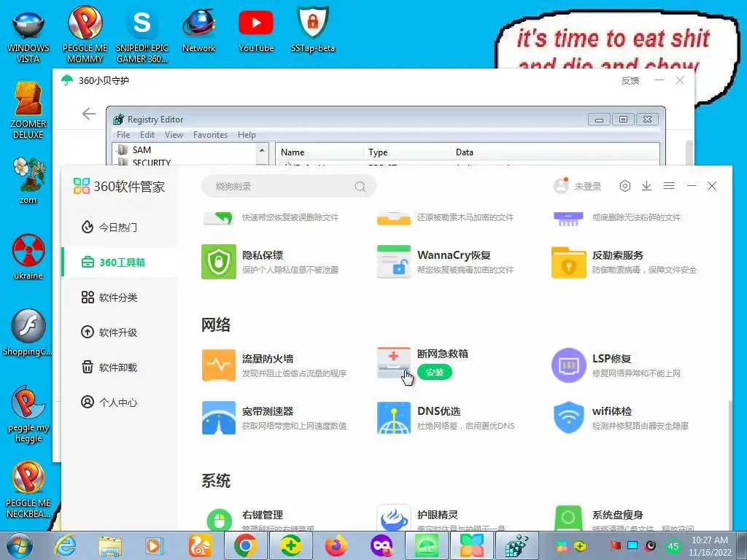Click the search magnifier icon in 360软件管家
The image size is (747, 560).
(360, 187)
